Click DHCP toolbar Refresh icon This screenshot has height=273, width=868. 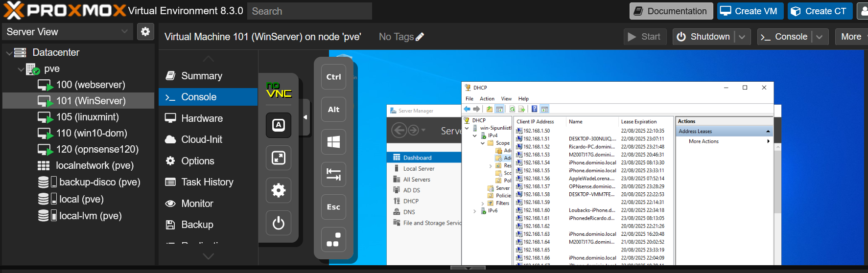(x=512, y=109)
